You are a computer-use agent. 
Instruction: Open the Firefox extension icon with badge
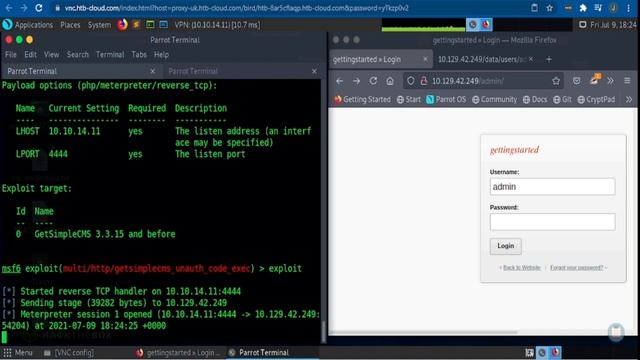coord(595,80)
